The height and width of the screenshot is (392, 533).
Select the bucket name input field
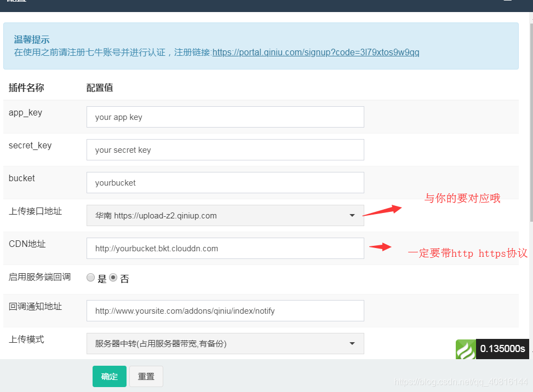pos(225,183)
